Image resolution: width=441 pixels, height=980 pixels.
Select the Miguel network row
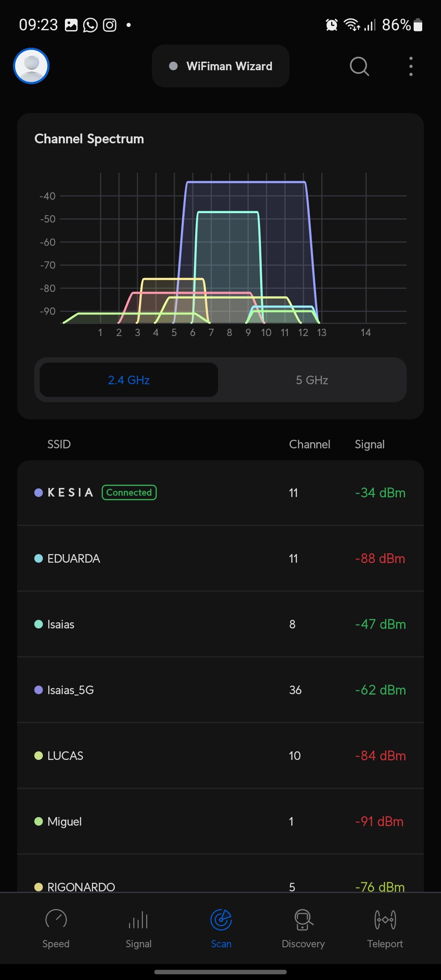pyautogui.click(x=220, y=822)
